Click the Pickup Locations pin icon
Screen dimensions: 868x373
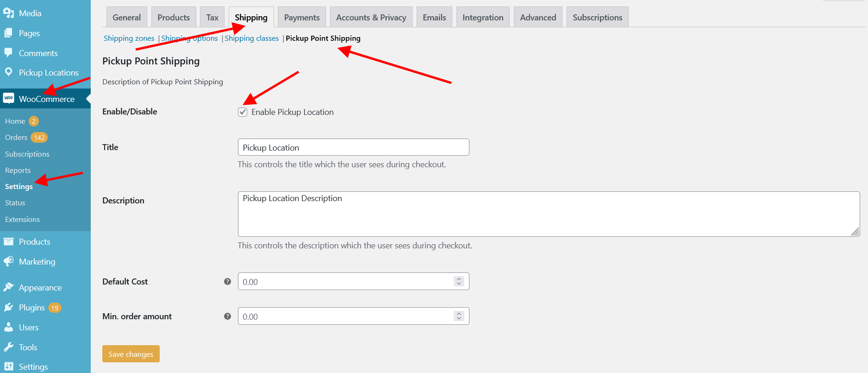click(8, 72)
